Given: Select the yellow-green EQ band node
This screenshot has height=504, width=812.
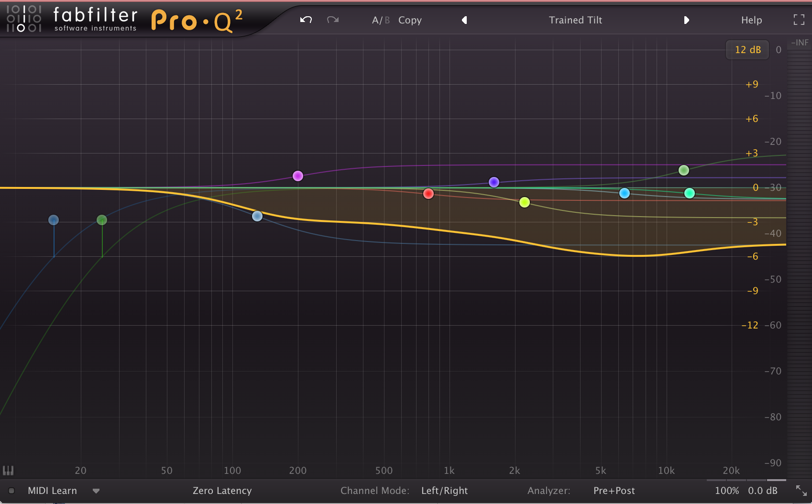Looking at the screenshot, I should pyautogui.click(x=525, y=202).
